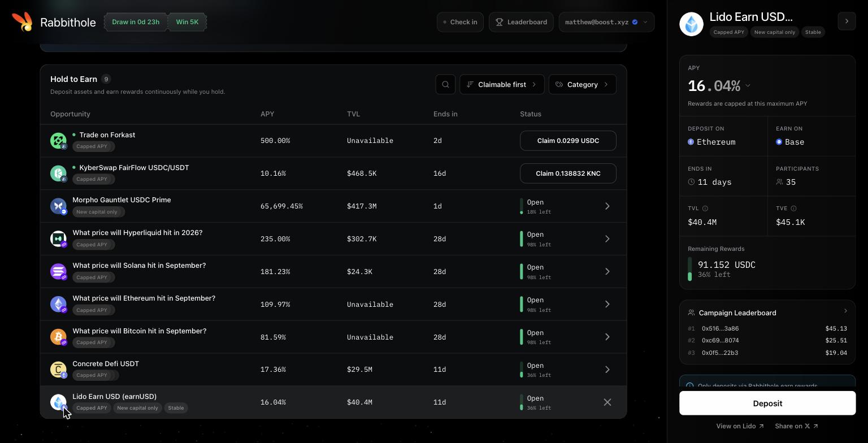Sort by the APY column header
This screenshot has height=443, width=868.
tap(267, 114)
